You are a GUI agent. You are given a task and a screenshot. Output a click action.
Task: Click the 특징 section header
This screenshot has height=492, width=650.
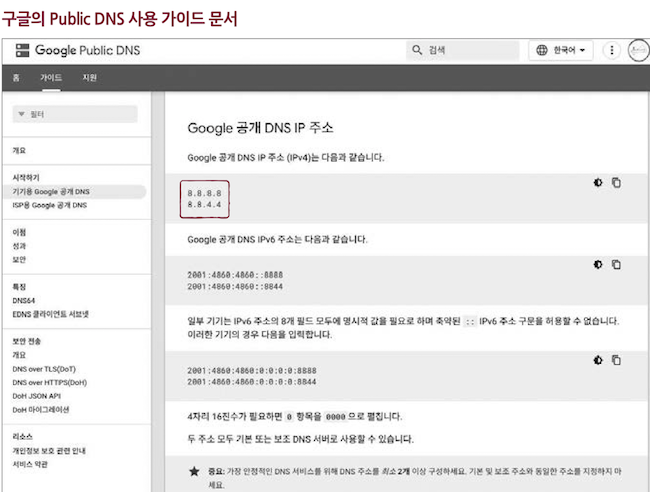19,287
